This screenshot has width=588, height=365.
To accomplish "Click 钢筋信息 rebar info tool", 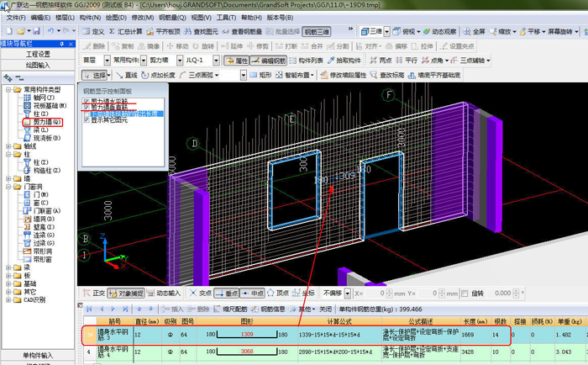I will (x=268, y=309).
